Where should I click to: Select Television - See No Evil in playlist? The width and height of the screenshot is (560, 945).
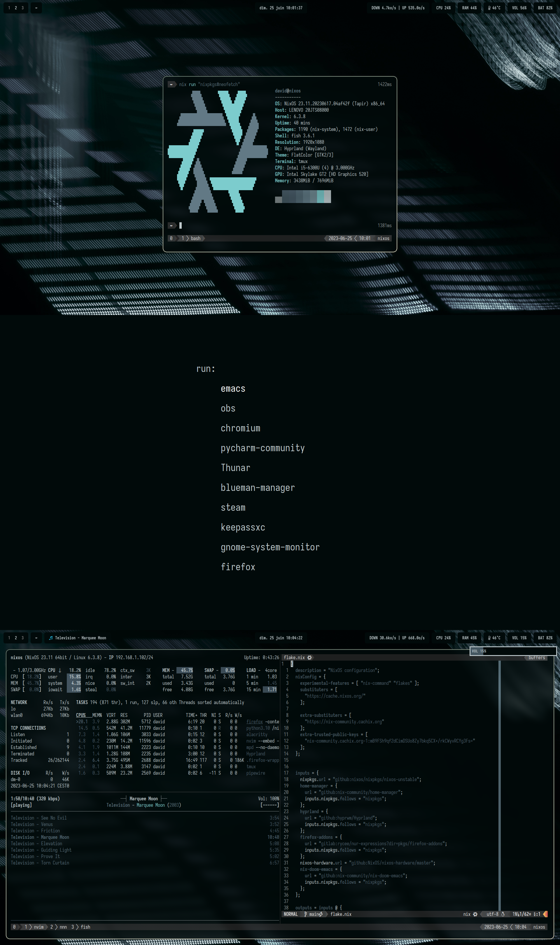point(145,818)
